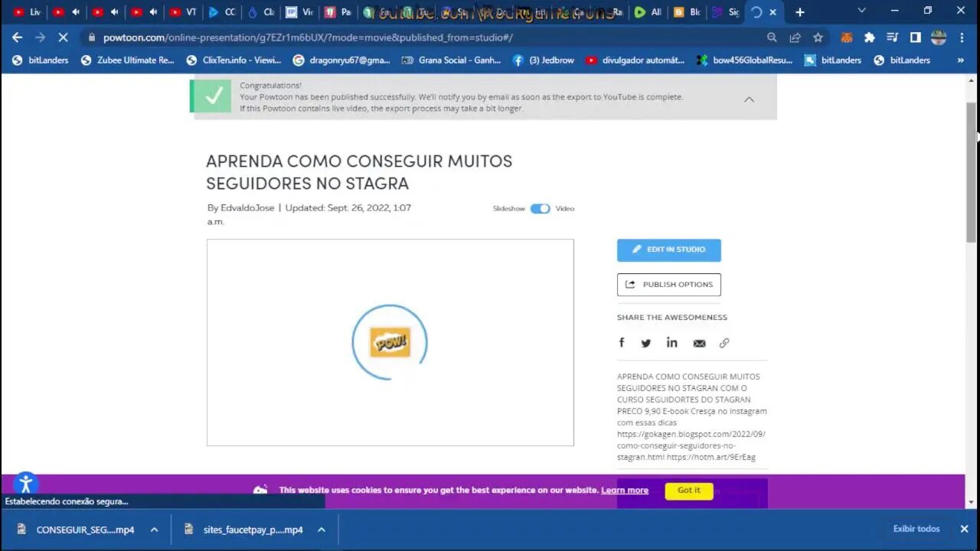This screenshot has width=980, height=551.
Task: Stop the page from loading
Action: (64, 37)
